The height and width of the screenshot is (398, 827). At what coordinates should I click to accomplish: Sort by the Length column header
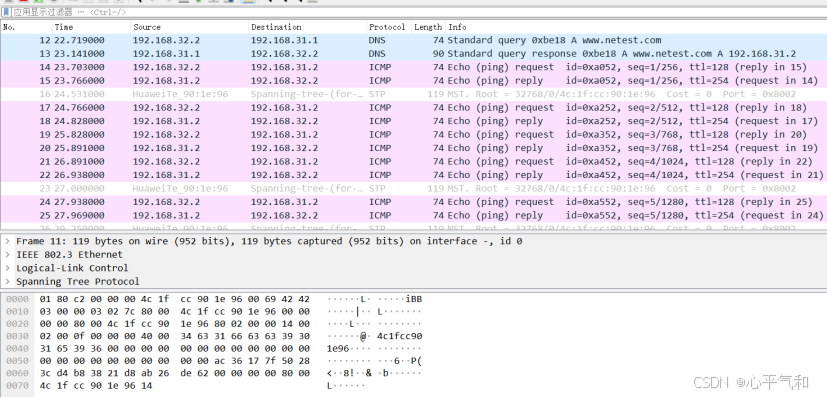click(x=428, y=27)
